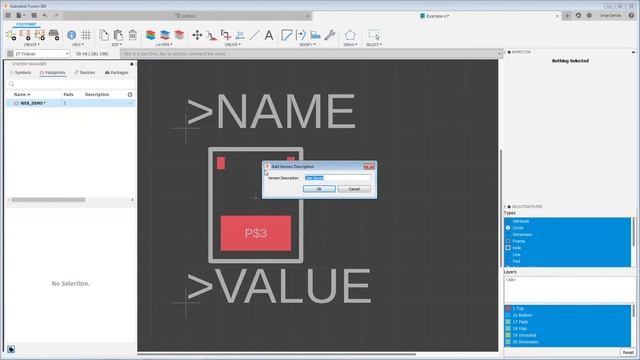
Task: Open the data panel grid icon
Action: (x=8, y=16)
